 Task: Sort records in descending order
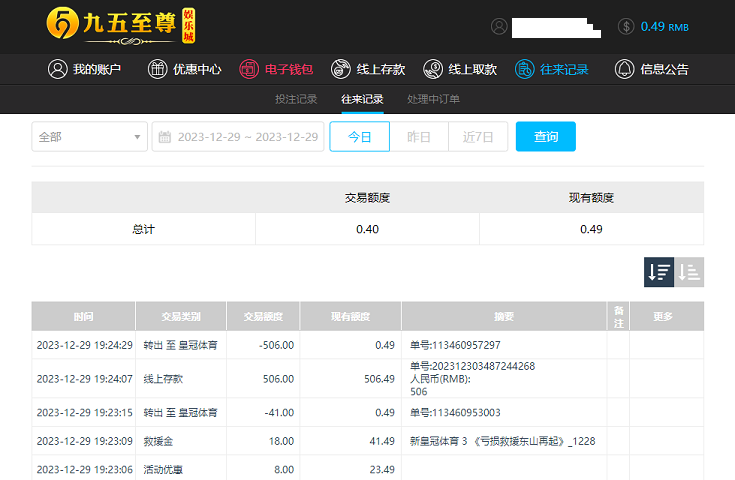pos(659,272)
